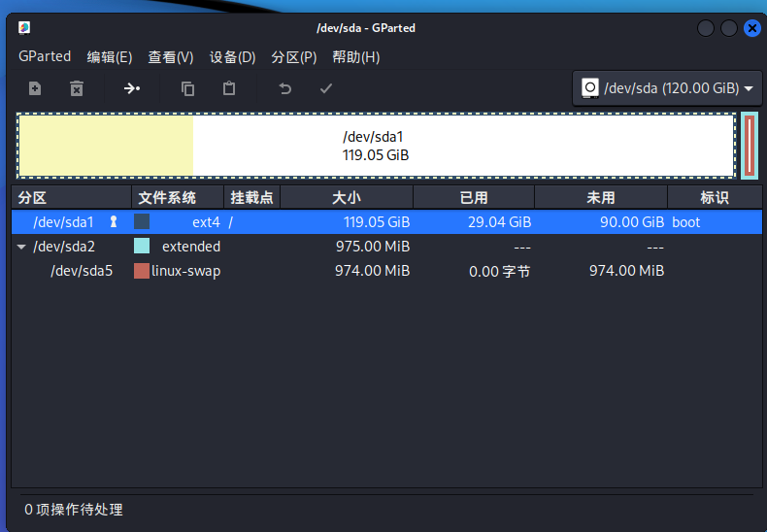Screen dimensions: 767x532
Task: Click the 90.00 GiB unused cell
Action: click(x=632, y=222)
